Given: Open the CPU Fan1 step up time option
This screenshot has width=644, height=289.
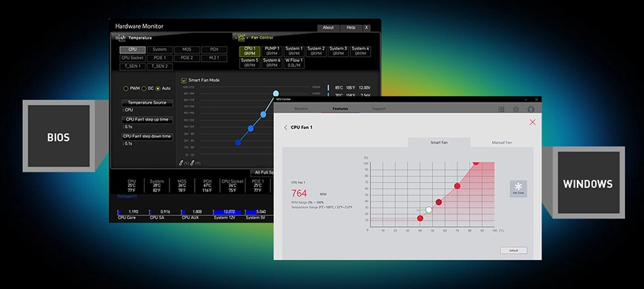Looking at the screenshot, I should tap(147, 119).
